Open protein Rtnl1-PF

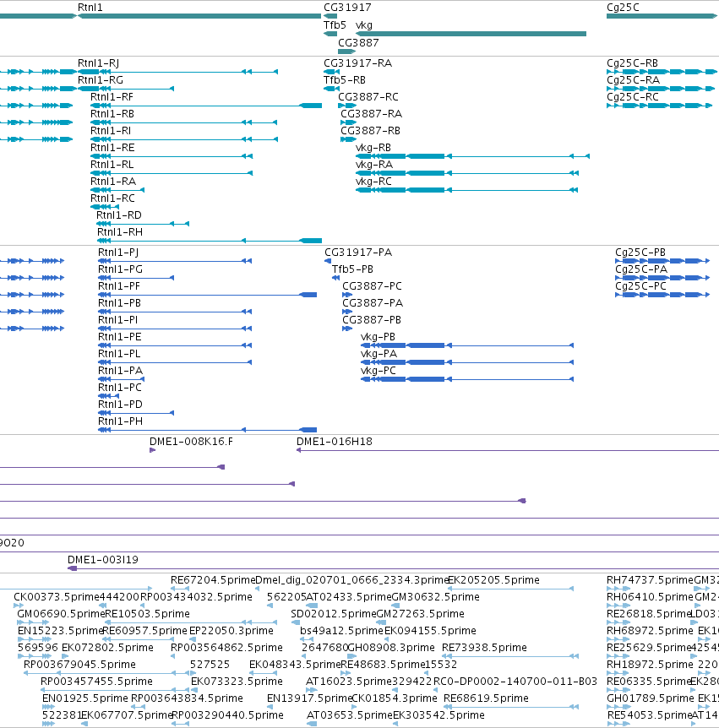point(119,286)
